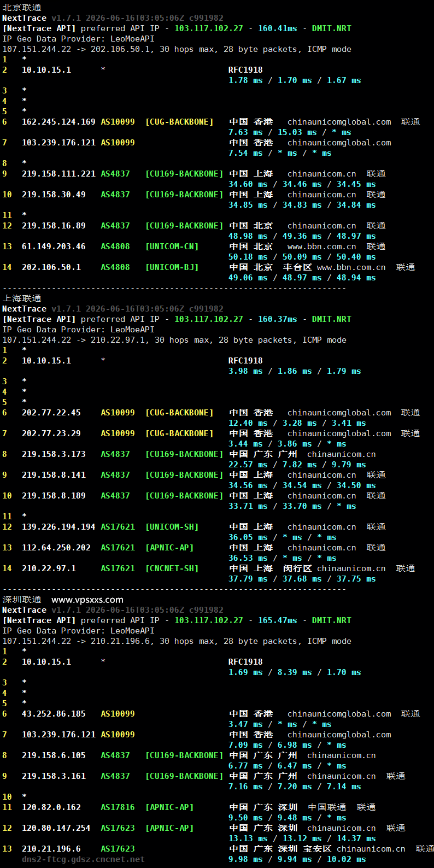
Task: Click hop IP 219.158.111.221
Action: pyautogui.click(x=58, y=174)
